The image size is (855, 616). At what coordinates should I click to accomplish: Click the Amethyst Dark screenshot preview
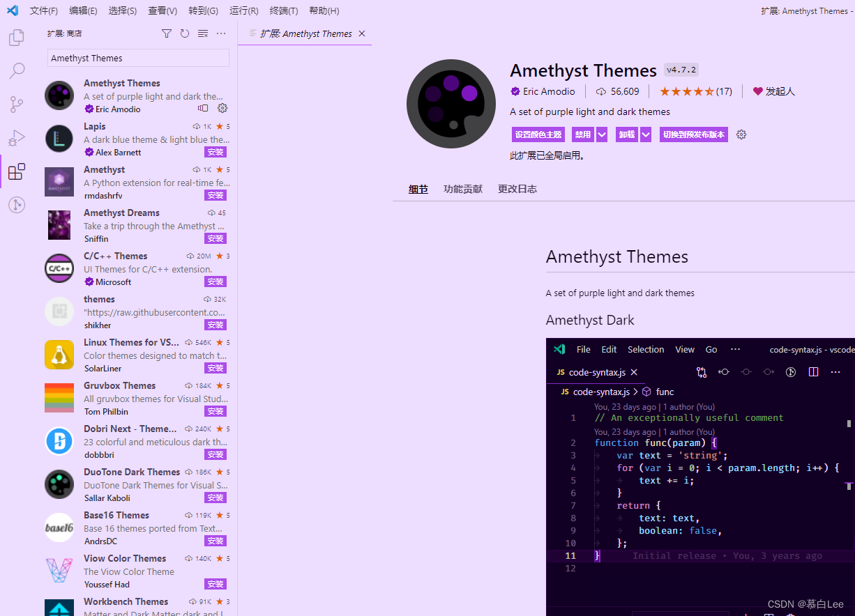[700, 477]
